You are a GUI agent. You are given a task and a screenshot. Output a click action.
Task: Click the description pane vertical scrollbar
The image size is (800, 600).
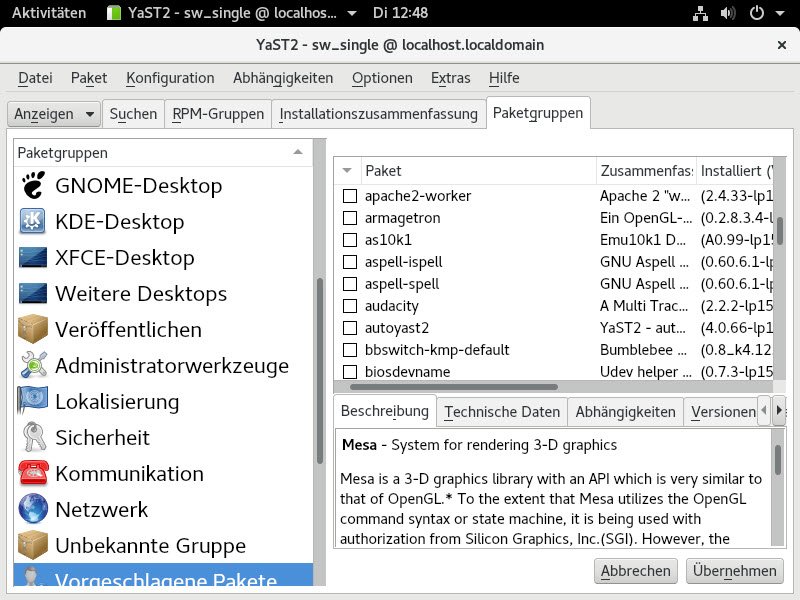778,460
